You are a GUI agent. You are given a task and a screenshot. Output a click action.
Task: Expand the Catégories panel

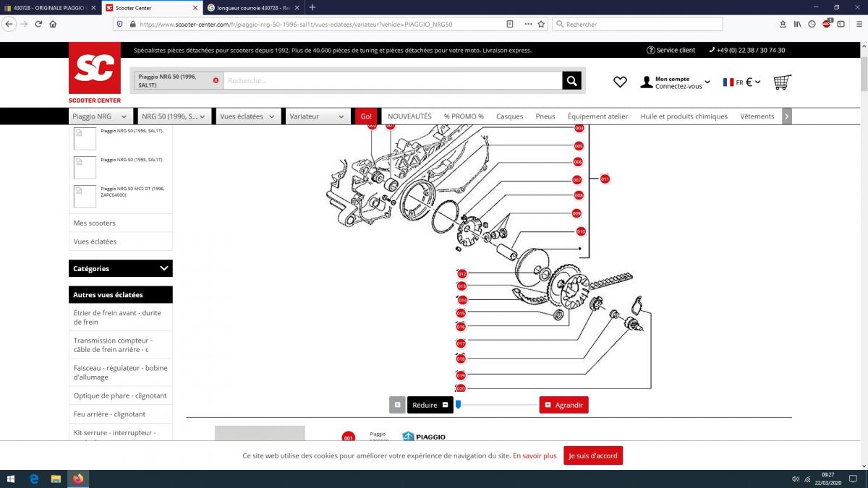(x=121, y=268)
